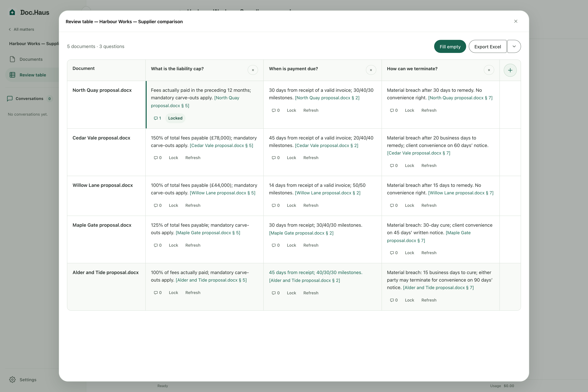This screenshot has height=392, width=588.
Task: Open the export options dropdown arrow
Action: (x=514, y=47)
